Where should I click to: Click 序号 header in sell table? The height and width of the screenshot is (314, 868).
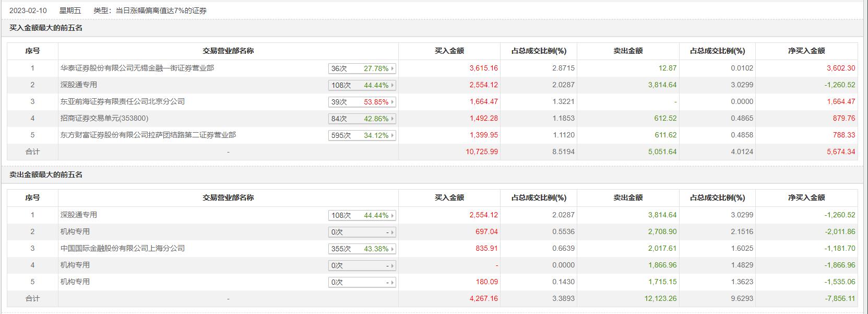[32, 197]
